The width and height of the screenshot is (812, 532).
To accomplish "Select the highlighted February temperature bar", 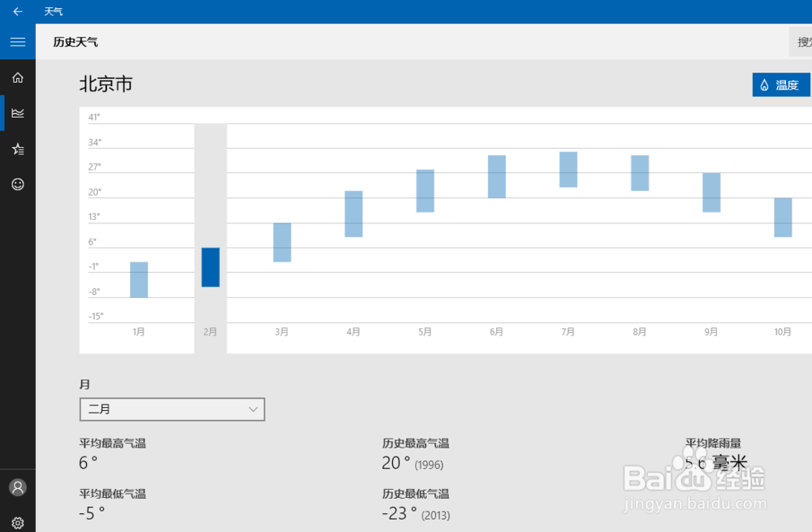I will (x=210, y=268).
